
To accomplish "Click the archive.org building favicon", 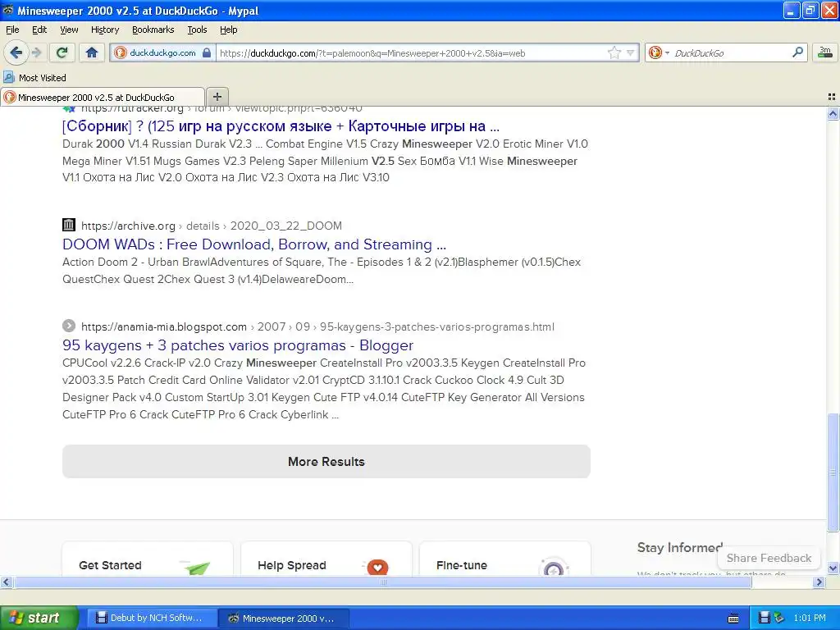I will pos(69,225).
